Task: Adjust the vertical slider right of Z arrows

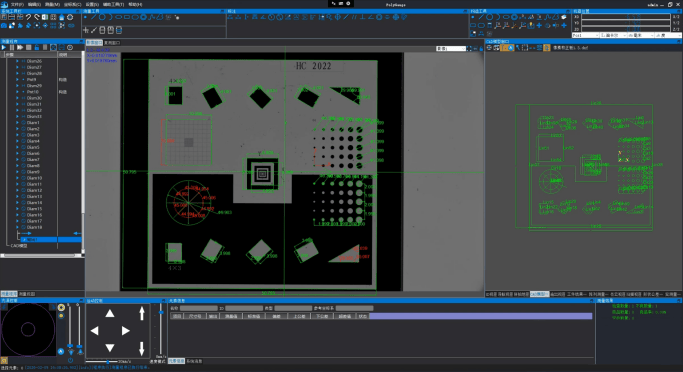Action: [161, 330]
